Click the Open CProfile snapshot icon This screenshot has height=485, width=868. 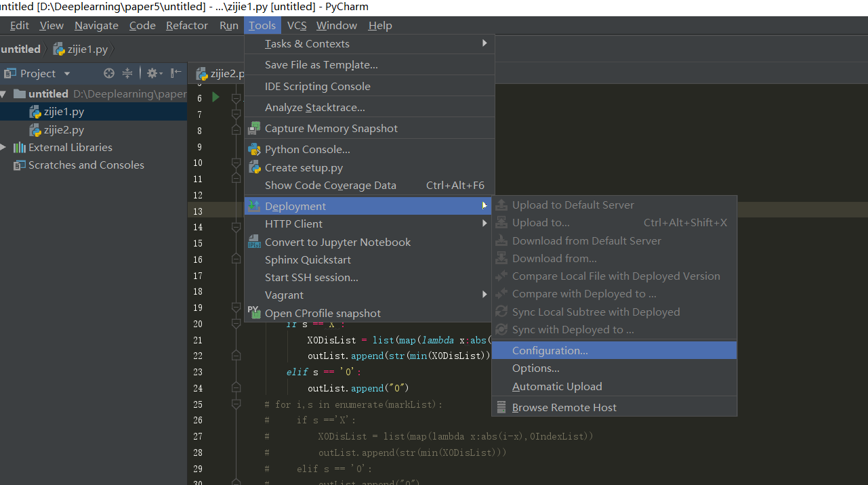(254, 313)
